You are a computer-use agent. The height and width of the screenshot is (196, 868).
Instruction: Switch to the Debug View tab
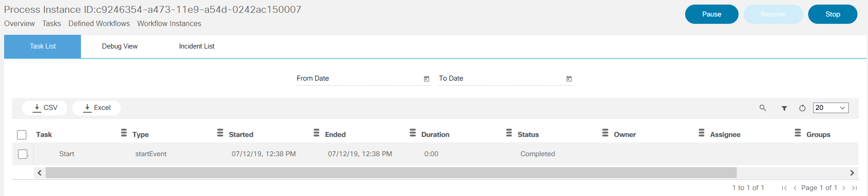click(120, 46)
